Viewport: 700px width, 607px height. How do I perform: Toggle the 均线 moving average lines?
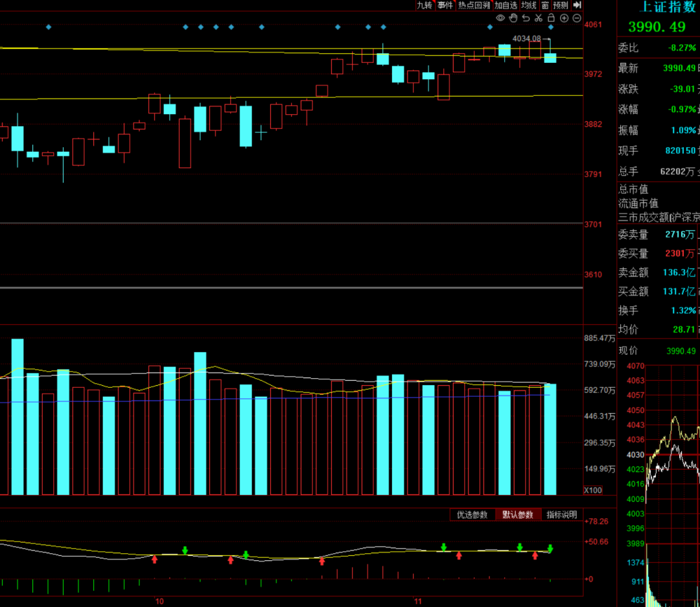coord(529,5)
